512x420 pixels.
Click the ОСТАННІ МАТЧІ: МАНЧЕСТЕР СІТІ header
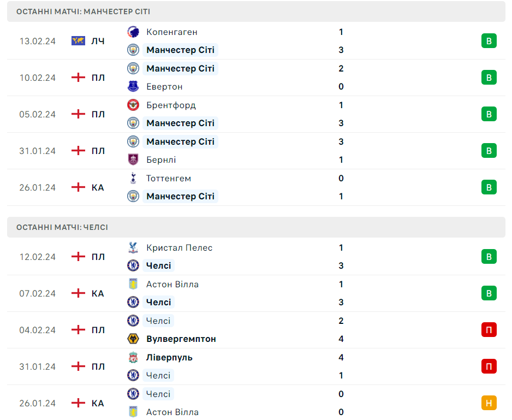[x=84, y=11]
